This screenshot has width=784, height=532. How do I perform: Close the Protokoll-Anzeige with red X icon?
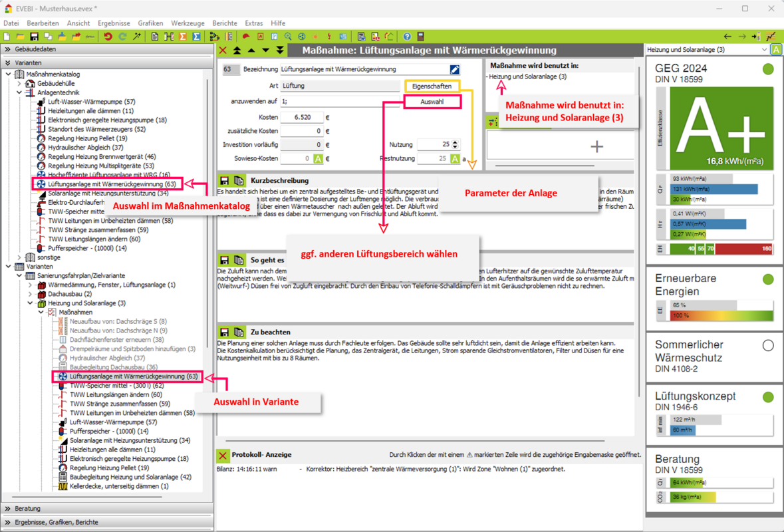tap(223, 455)
